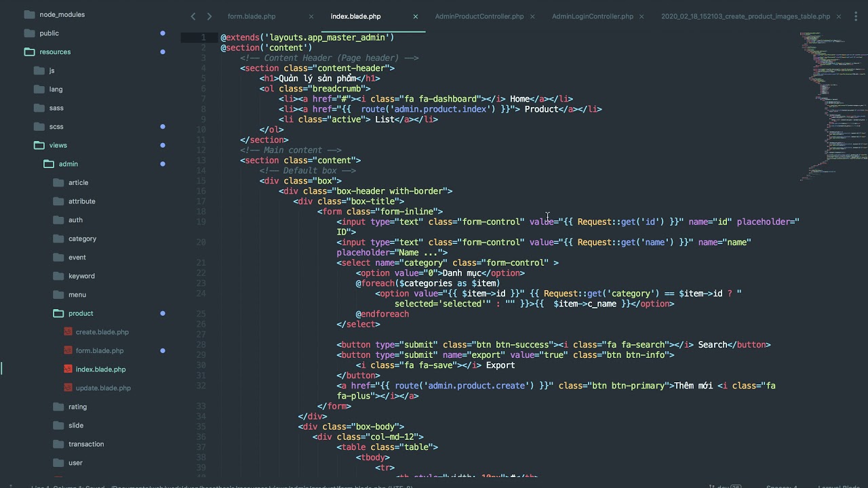Click the update.blade.php file icon
Viewport: 868px width, 488px height.
coord(68,388)
